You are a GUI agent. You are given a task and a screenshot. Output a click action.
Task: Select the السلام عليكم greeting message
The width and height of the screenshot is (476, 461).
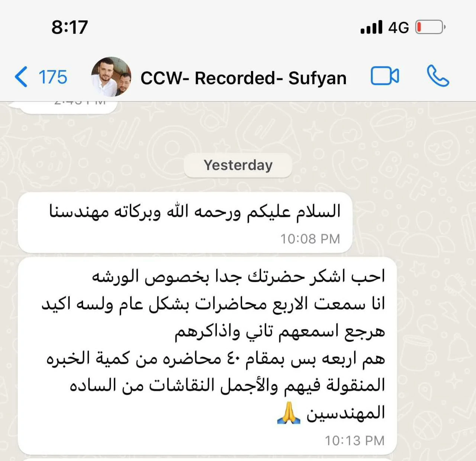194,211
